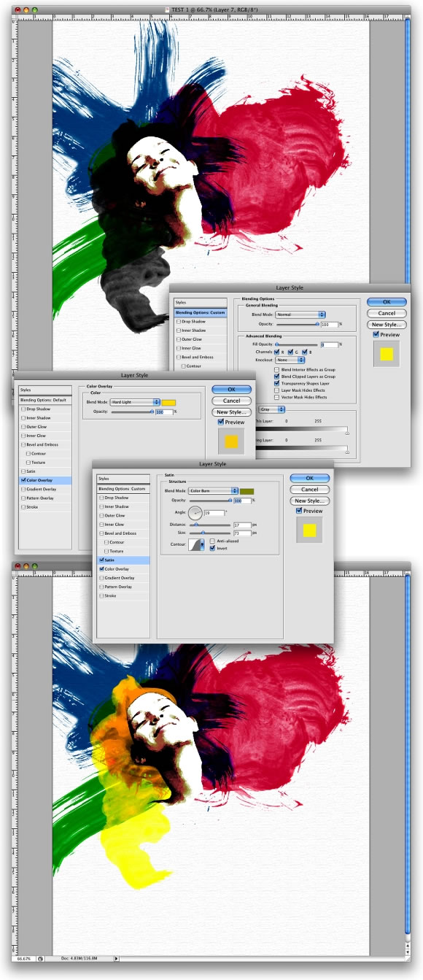
Task: Click the status bar icon beside 66.67% zoom
Action: 41,958
